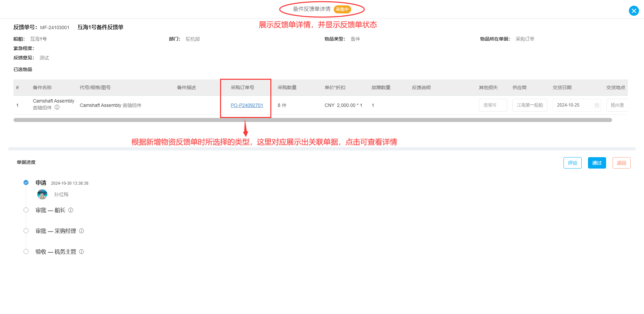The height and width of the screenshot is (314, 644).
Task: Click the feedback number MF-24103001
Action: tap(55, 27)
